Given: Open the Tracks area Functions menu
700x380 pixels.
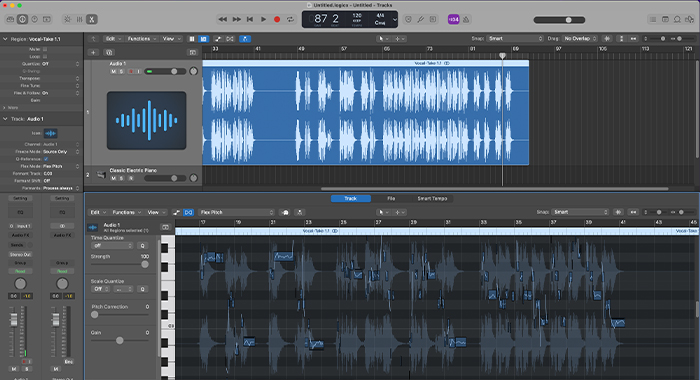Looking at the screenshot, I should point(142,39).
